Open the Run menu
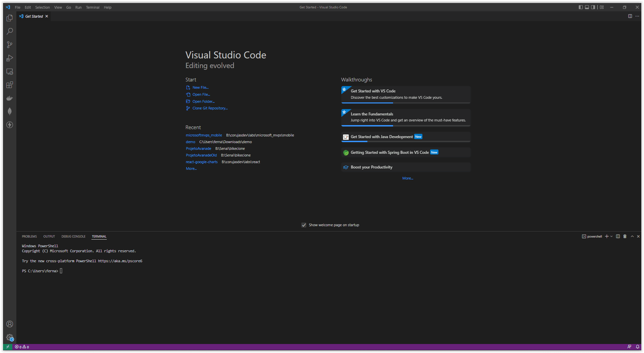This screenshot has height=353, width=644. (78, 7)
